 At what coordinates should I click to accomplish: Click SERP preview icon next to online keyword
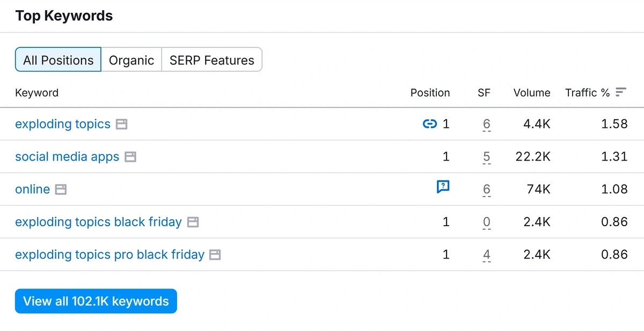tap(61, 190)
